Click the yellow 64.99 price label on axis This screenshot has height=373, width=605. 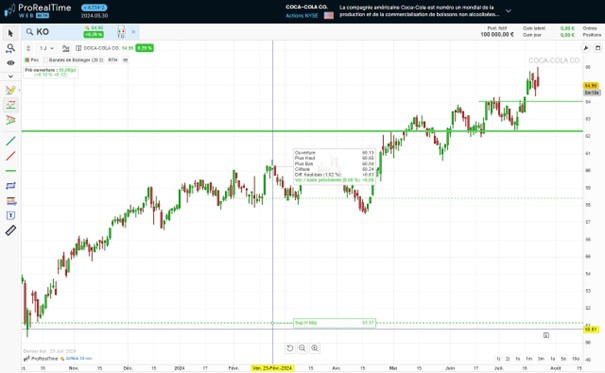click(591, 86)
